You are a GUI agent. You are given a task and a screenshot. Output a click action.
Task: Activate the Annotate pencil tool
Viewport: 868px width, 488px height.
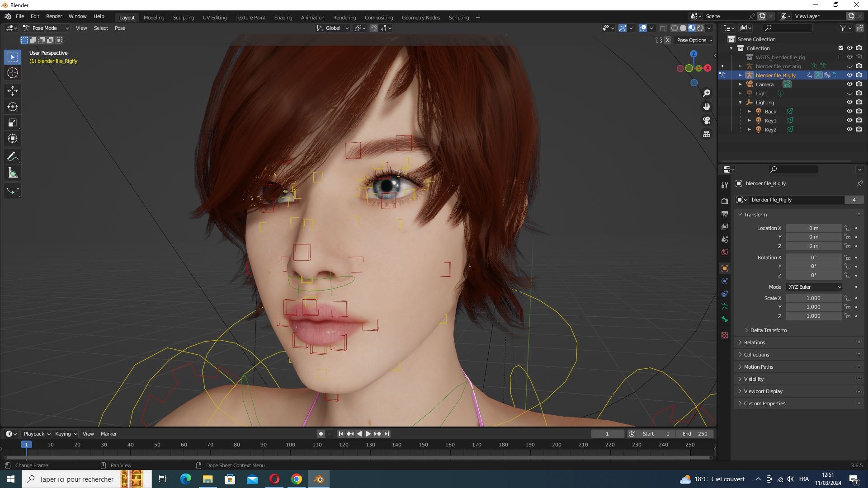coord(12,157)
